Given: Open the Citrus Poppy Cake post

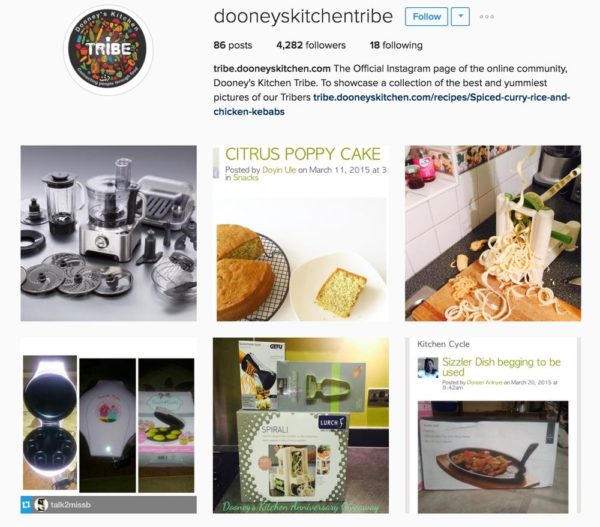Looking at the screenshot, I should [301, 233].
